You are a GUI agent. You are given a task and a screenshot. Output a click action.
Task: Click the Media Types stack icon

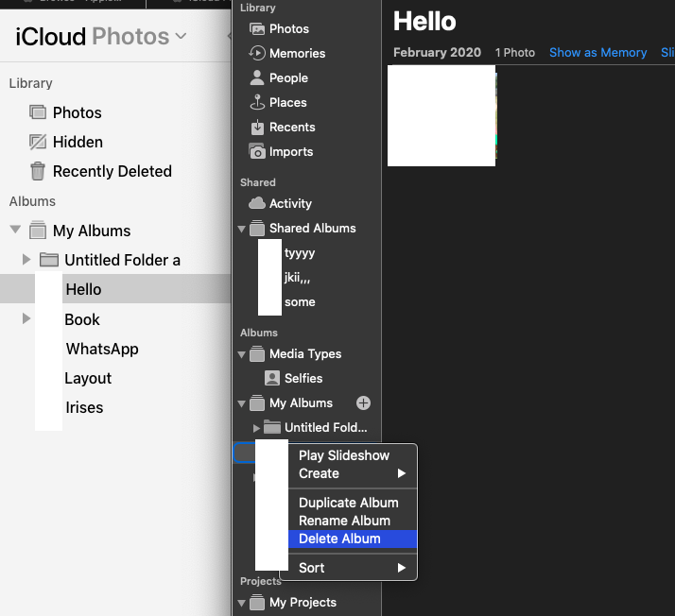(257, 354)
